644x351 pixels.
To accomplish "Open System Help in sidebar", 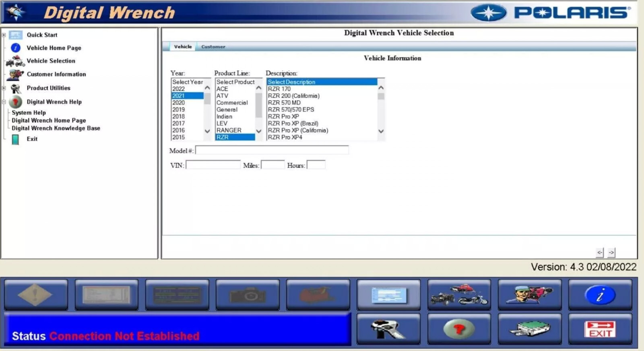I will coord(29,113).
